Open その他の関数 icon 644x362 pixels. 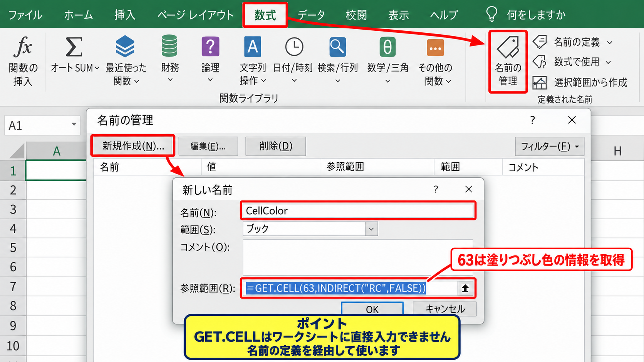coord(435,48)
